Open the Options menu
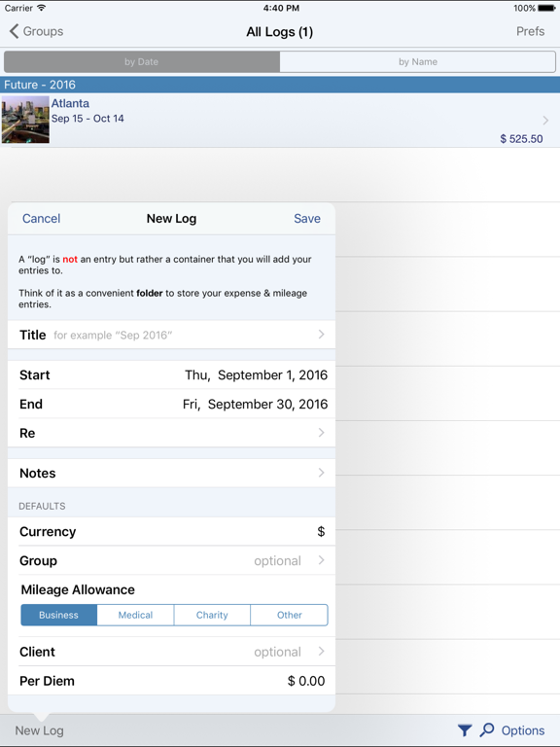This screenshot has height=747, width=560. 523,730
